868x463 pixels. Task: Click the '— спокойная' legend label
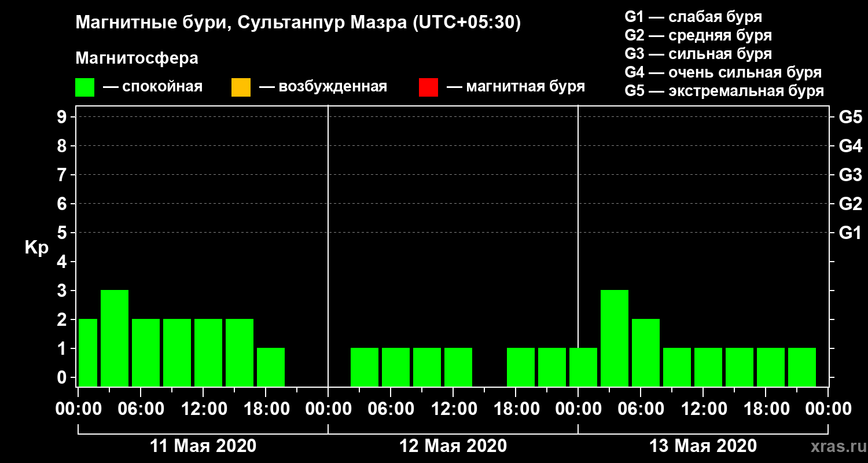pyautogui.click(x=153, y=87)
